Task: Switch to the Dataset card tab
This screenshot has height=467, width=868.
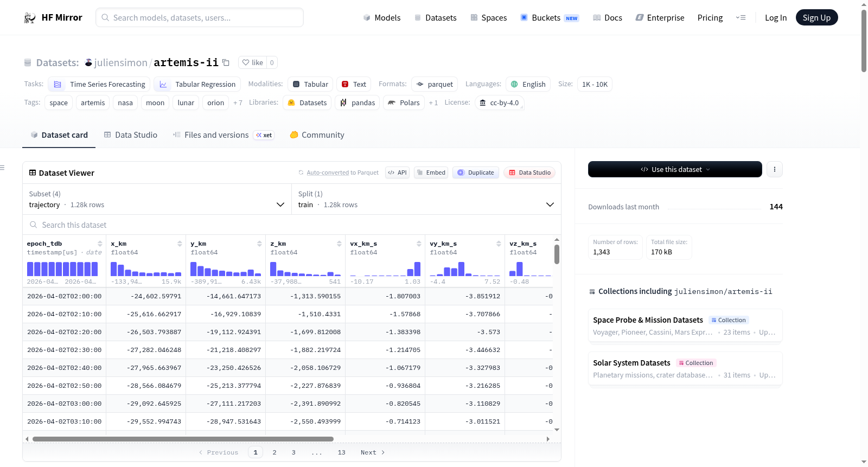Action: click(x=59, y=135)
